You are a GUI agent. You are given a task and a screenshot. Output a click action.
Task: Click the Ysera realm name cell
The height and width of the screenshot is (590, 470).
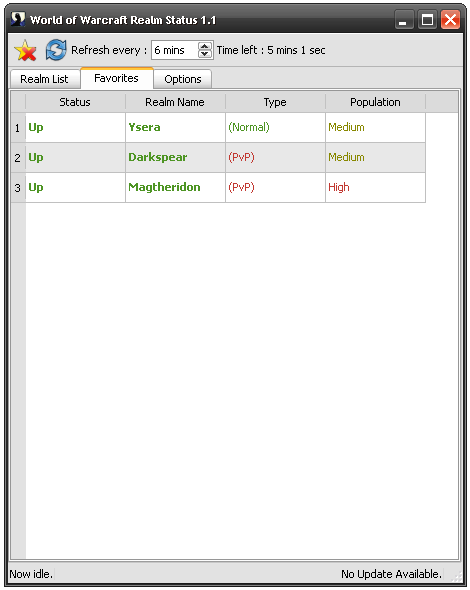[x=175, y=128]
